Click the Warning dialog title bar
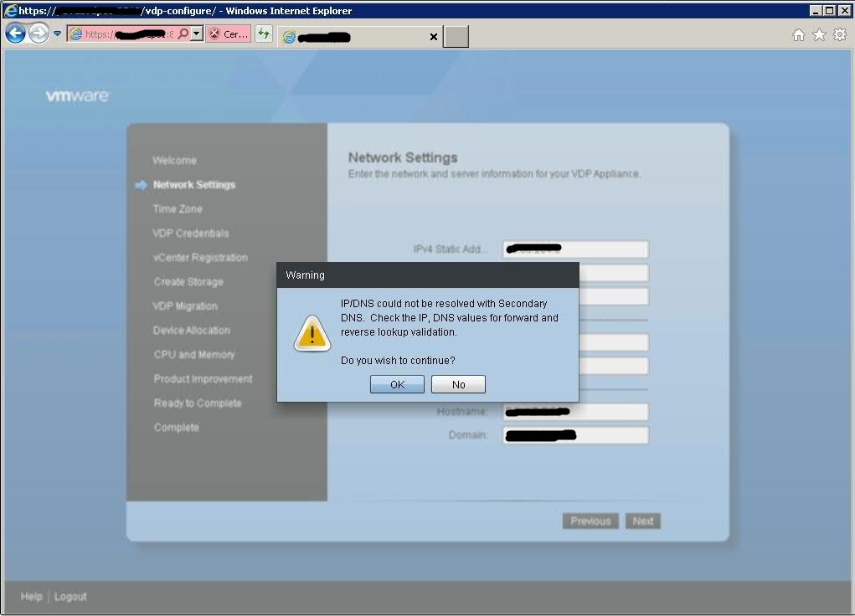The image size is (855, 616). pos(427,275)
